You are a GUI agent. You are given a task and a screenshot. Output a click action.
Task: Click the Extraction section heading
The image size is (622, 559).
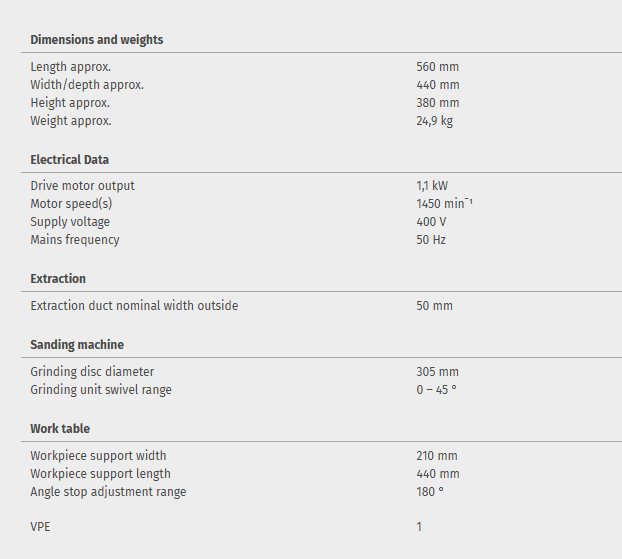pyautogui.click(x=58, y=279)
